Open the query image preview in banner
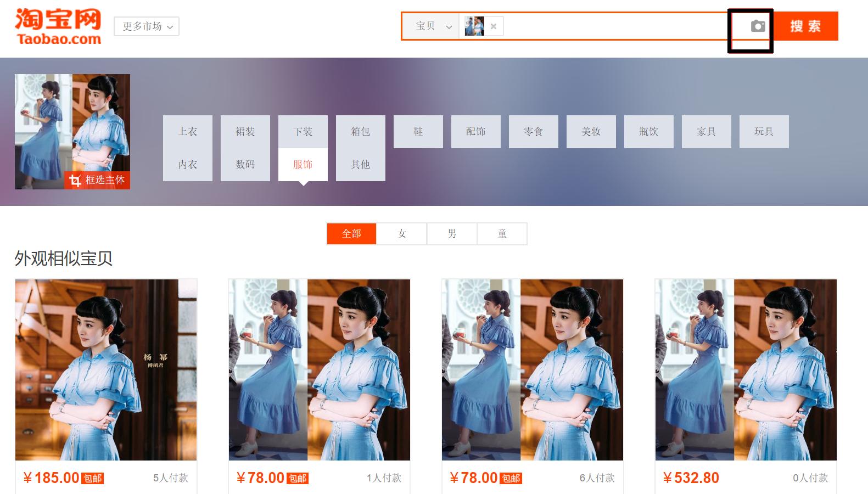The height and width of the screenshot is (494, 868). 72,132
